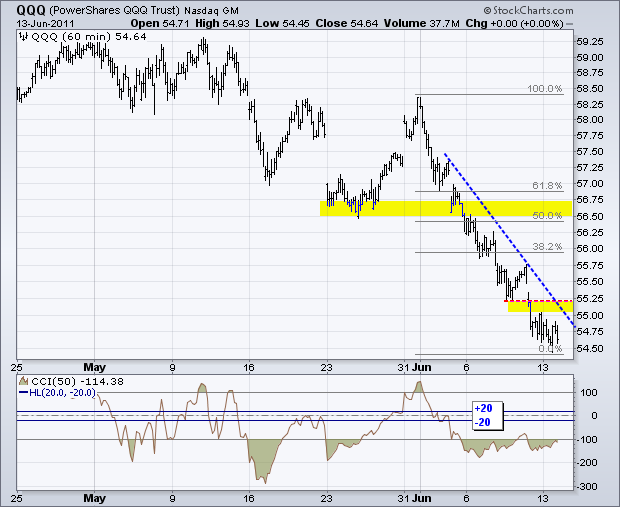
Task: Click the CCI area icon beside CCI(50)
Action: (x=24, y=381)
